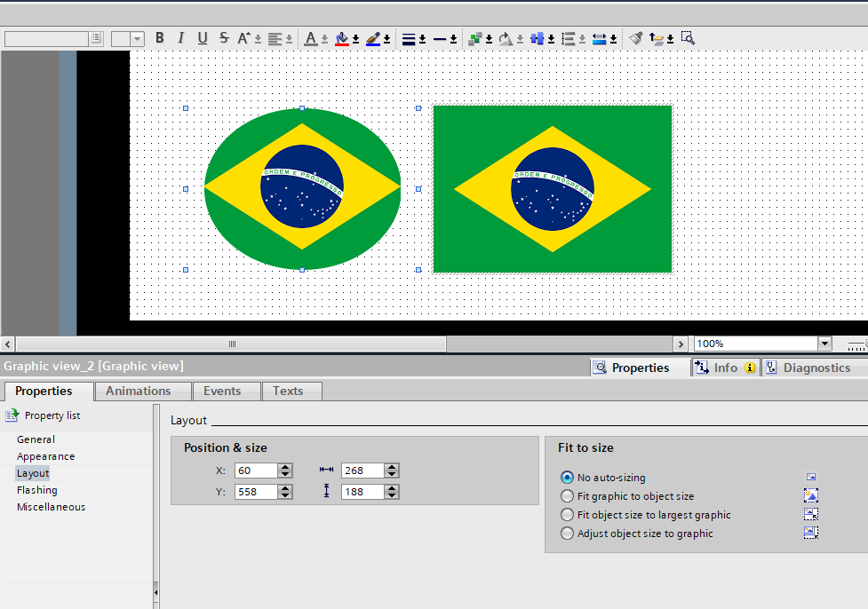The width and height of the screenshot is (868, 609).
Task: Open Miscellaneous property category
Action: (52, 507)
